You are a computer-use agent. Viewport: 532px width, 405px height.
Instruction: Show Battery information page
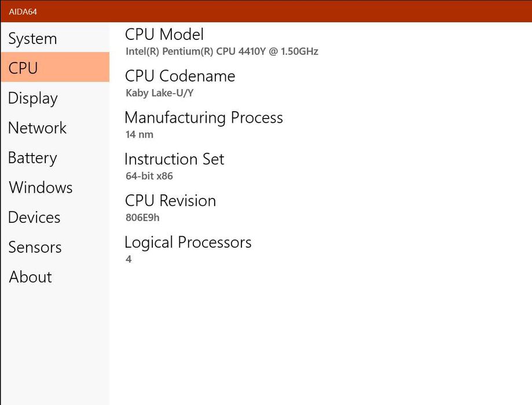tap(55, 157)
